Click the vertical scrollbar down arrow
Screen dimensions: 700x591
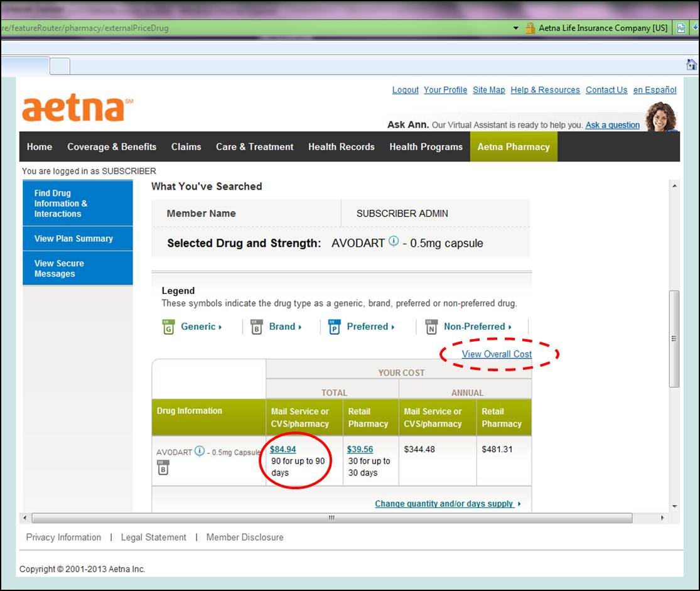coord(674,506)
